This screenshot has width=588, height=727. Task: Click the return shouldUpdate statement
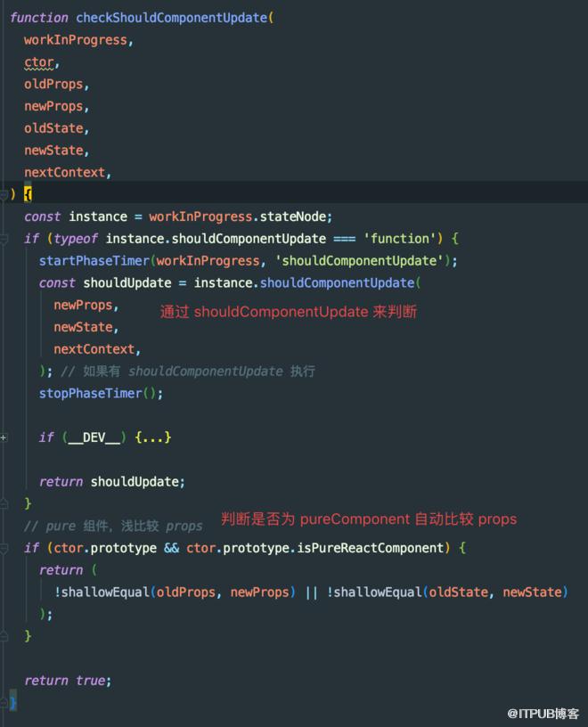click(111, 482)
